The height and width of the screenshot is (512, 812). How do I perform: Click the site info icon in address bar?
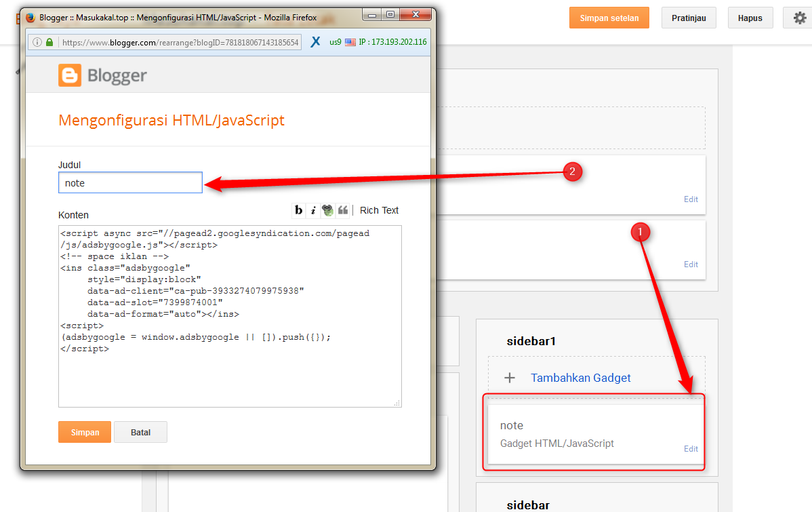coord(37,42)
